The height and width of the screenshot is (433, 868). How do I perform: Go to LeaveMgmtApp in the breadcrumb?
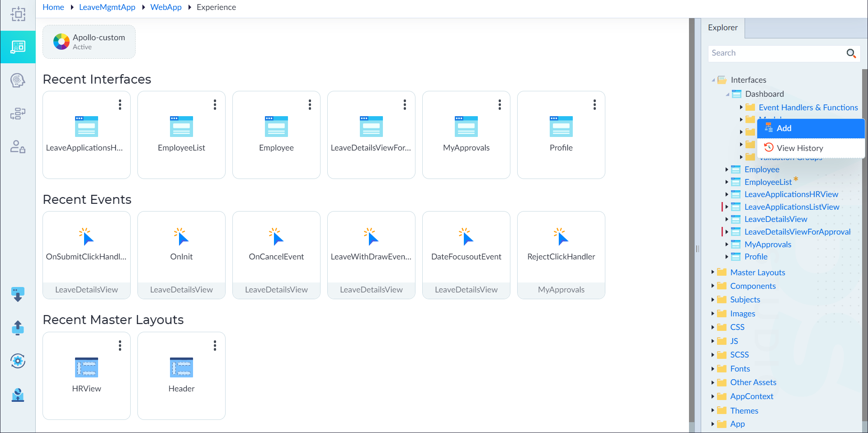tap(107, 7)
